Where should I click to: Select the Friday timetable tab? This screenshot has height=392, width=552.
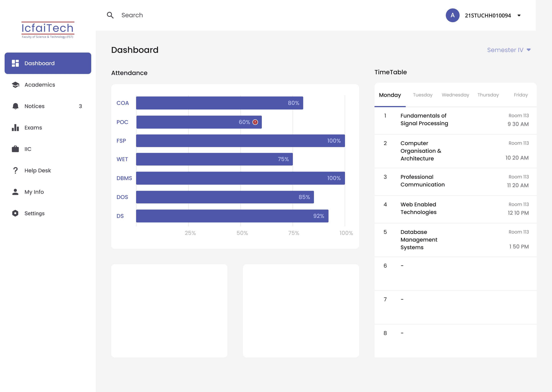coord(521,95)
